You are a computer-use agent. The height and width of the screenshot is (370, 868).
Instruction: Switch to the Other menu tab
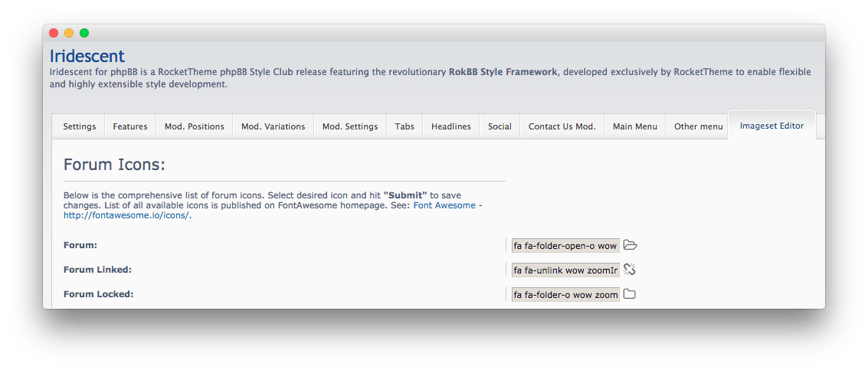point(698,126)
